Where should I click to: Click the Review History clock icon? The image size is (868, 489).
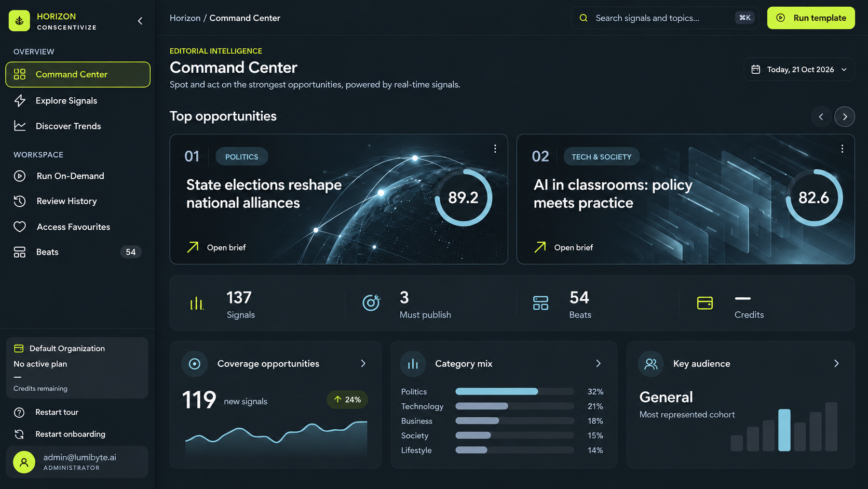tap(20, 201)
